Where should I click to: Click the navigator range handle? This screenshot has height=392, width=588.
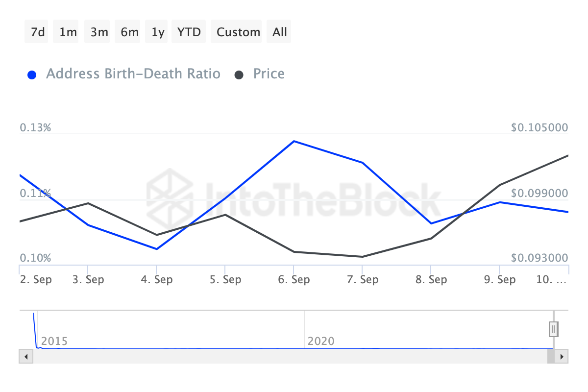pos(553,329)
